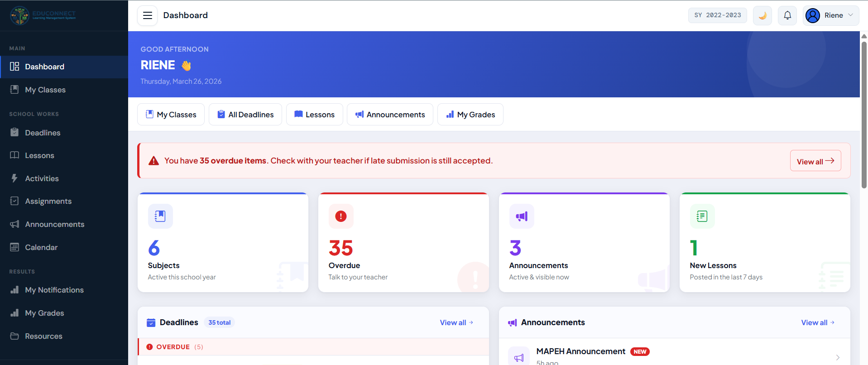Viewport: 868px width, 365px height.
Task: Click the NEW badge on MAPEH Announcement
Action: [640, 352]
